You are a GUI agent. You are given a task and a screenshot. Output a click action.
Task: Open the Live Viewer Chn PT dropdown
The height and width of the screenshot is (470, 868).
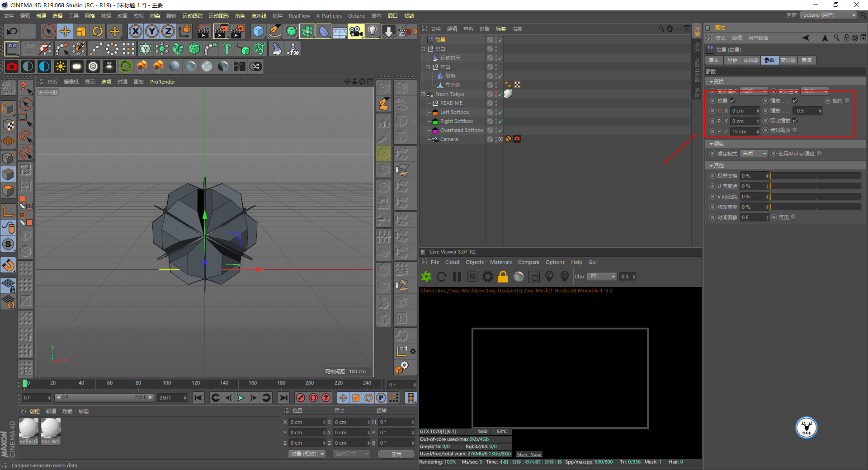point(602,277)
